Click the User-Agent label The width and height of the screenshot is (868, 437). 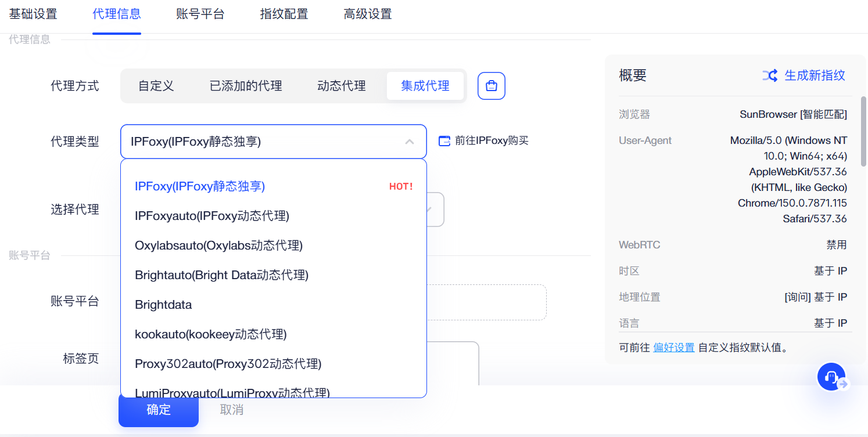click(x=645, y=140)
